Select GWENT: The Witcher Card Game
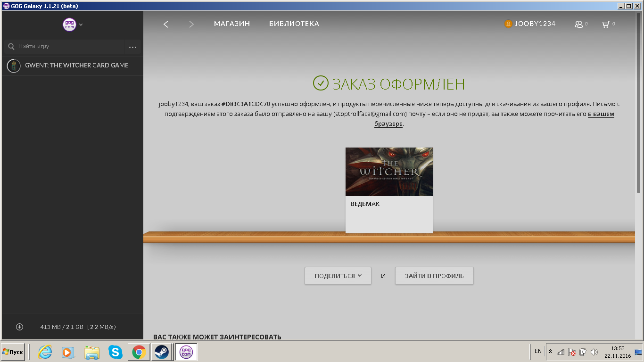Screen dimensions: 644x362 (x=73, y=66)
